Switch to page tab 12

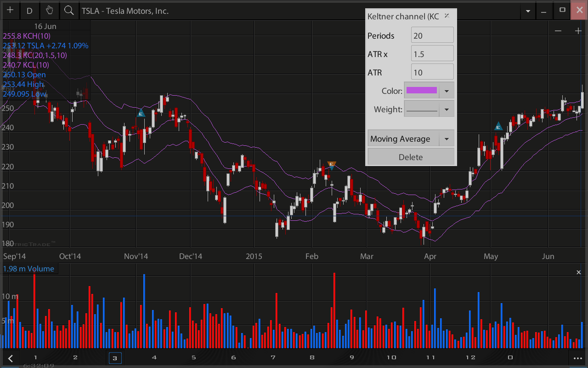tap(470, 357)
